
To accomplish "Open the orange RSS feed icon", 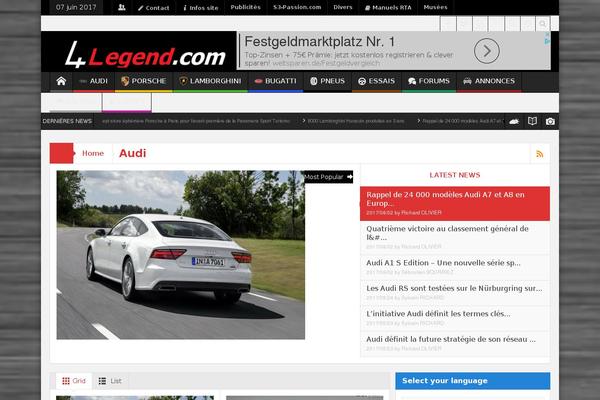I will point(540,154).
